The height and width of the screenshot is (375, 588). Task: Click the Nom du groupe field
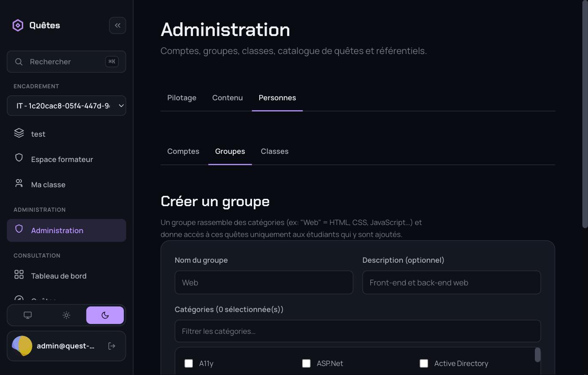264,282
